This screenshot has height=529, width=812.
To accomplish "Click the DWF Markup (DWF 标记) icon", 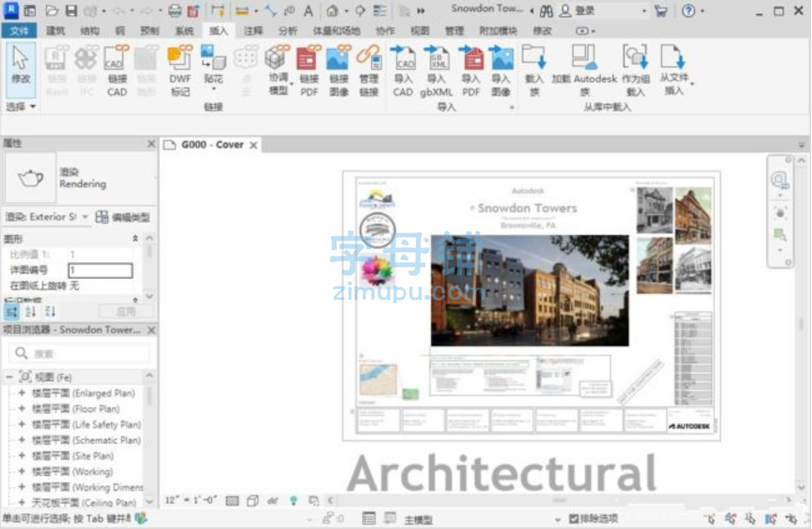I will (x=180, y=71).
